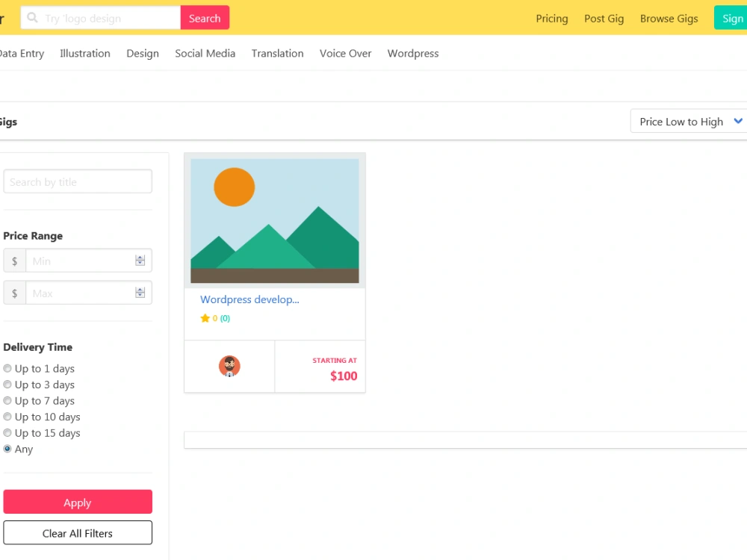Open the seller avatar on the gig card
747x560 pixels.
[x=229, y=366]
